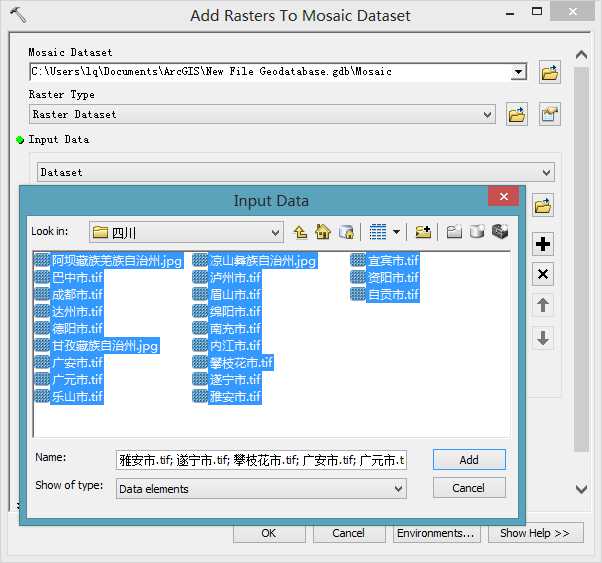Select file 巴中市.tif
The width and height of the screenshot is (602, 563).
tap(69, 278)
